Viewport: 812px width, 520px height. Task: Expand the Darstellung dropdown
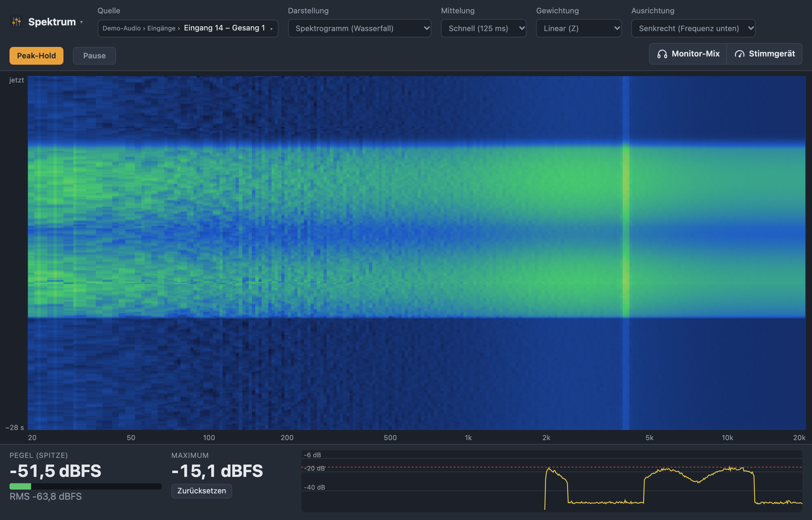click(x=359, y=28)
